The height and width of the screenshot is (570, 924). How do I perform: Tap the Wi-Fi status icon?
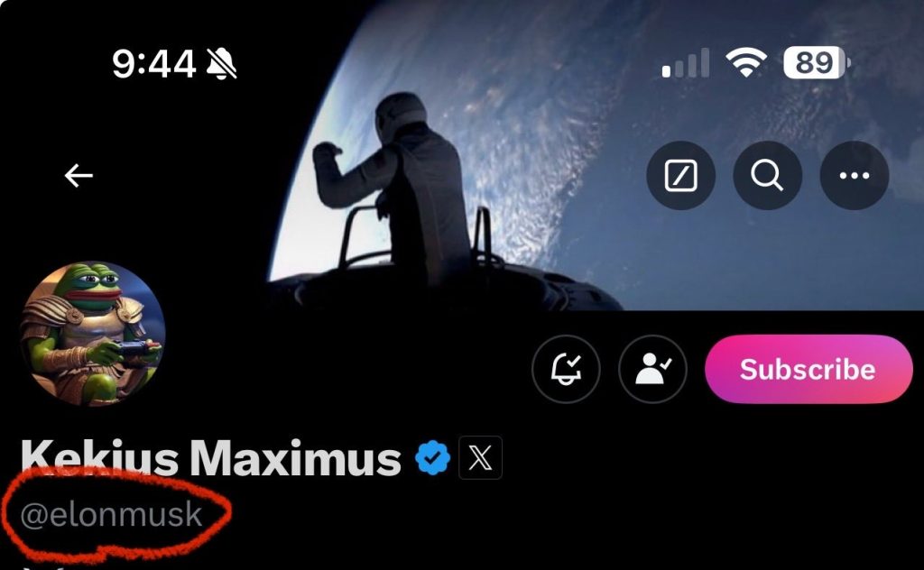pos(746,62)
